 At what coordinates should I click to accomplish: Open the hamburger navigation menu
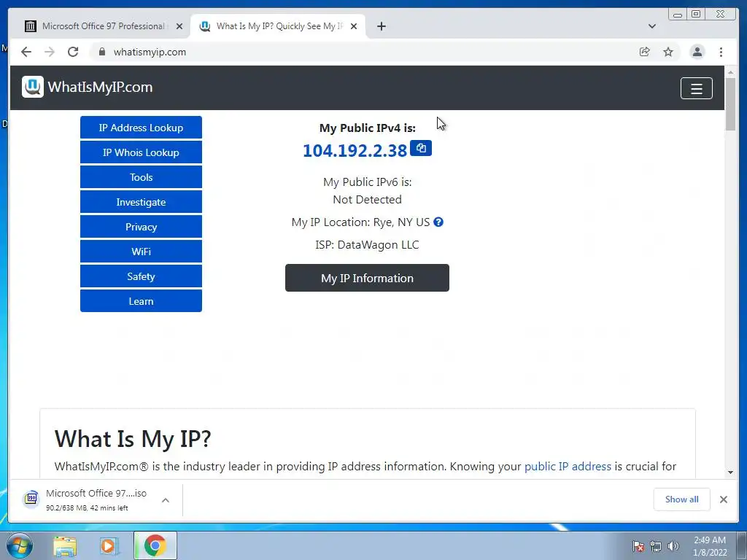tap(697, 88)
